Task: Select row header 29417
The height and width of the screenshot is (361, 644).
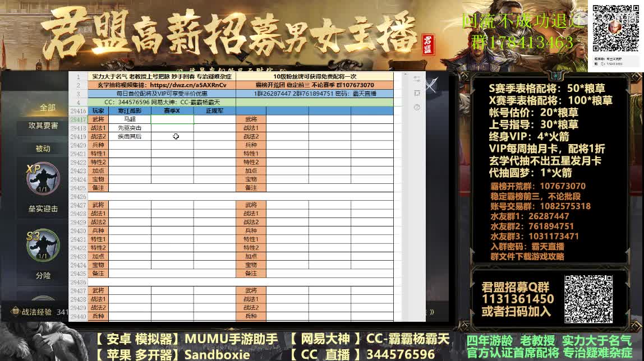Action: (x=78, y=119)
